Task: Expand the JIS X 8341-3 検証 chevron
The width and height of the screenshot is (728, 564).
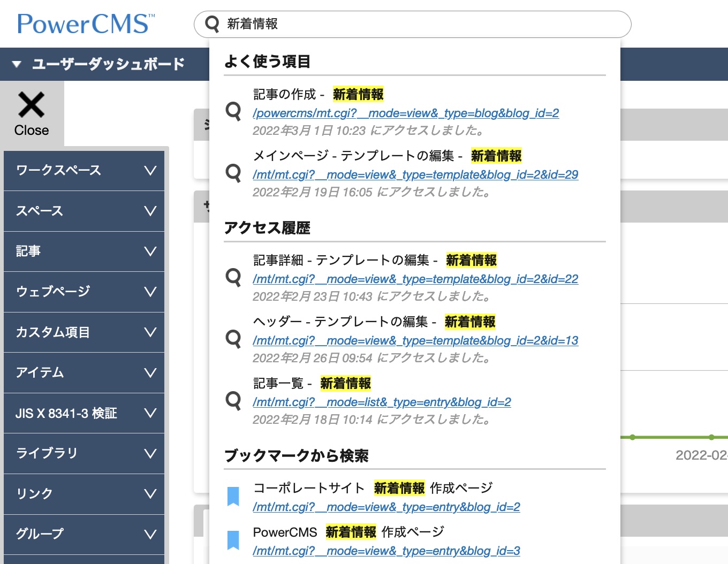Action: coord(150,413)
